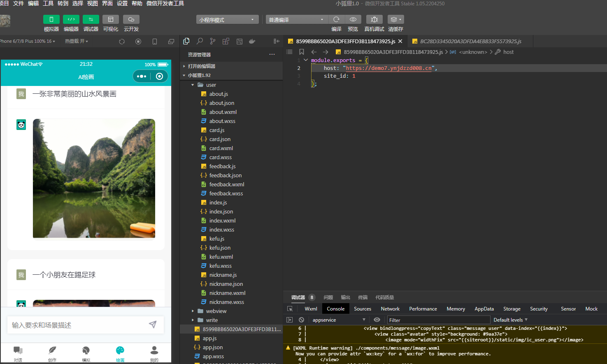607x364 pixels.
Task: Fold module.exports code block
Action: (x=306, y=60)
